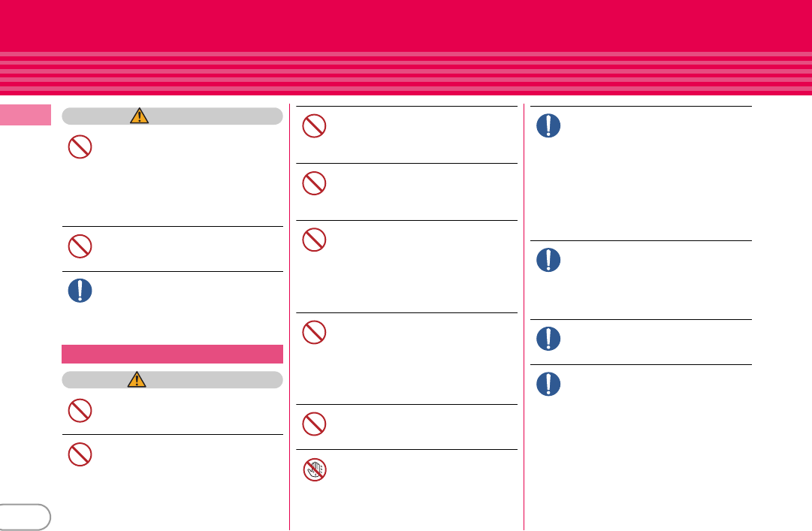The height and width of the screenshot is (531, 812).
Task: Click second blue exclamation icon in right column
Action: (548, 260)
